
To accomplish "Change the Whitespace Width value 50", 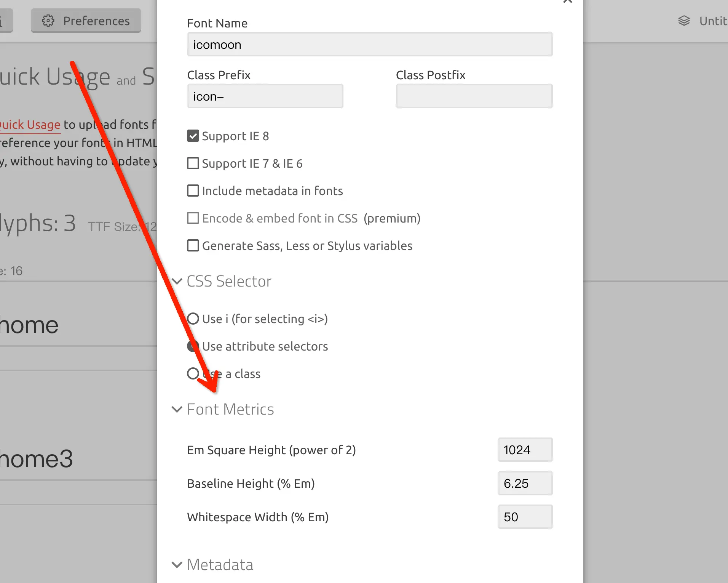I will pos(525,517).
